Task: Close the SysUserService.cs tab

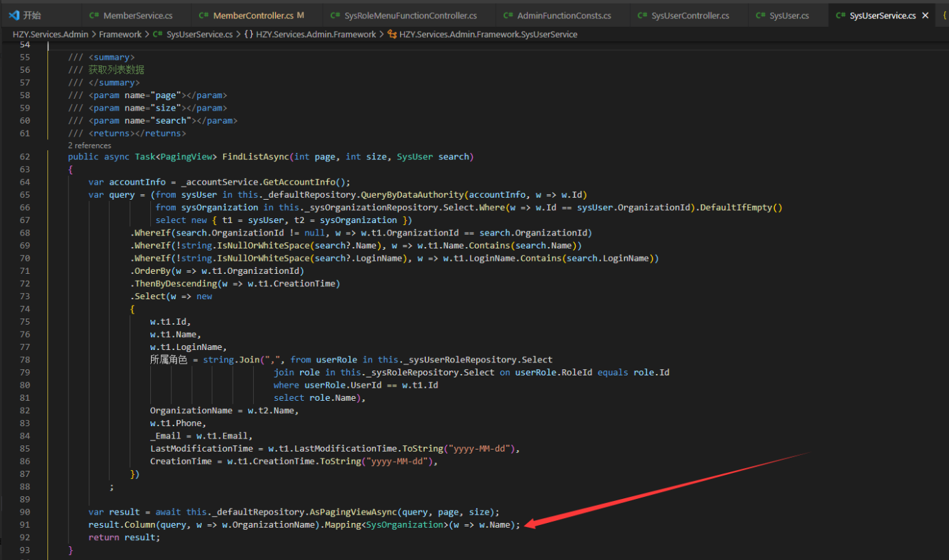Action: click(925, 15)
